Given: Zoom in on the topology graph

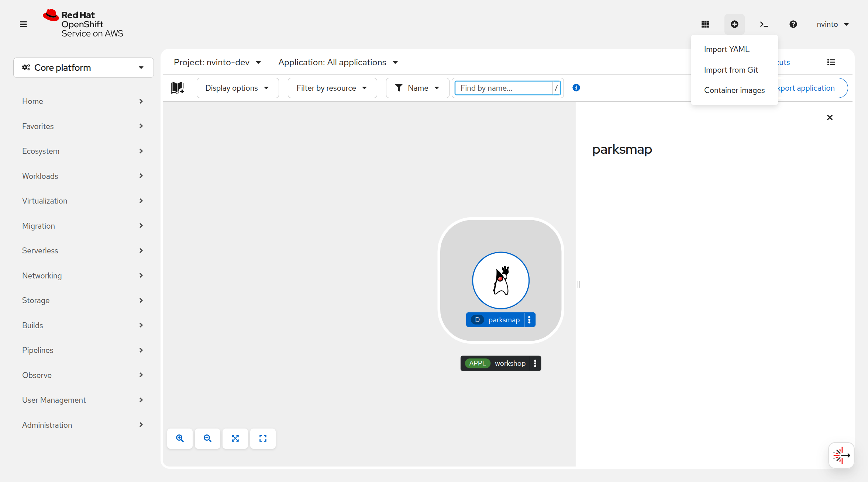Looking at the screenshot, I should [x=180, y=438].
